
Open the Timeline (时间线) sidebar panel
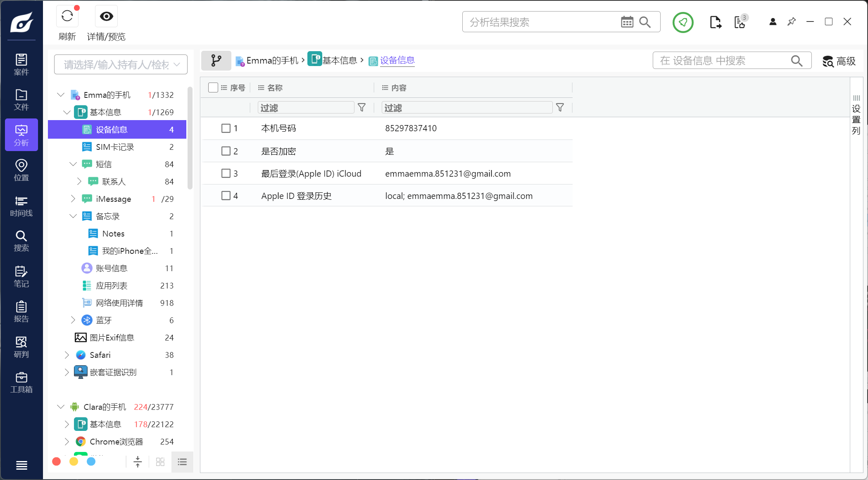click(x=21, y=206)
